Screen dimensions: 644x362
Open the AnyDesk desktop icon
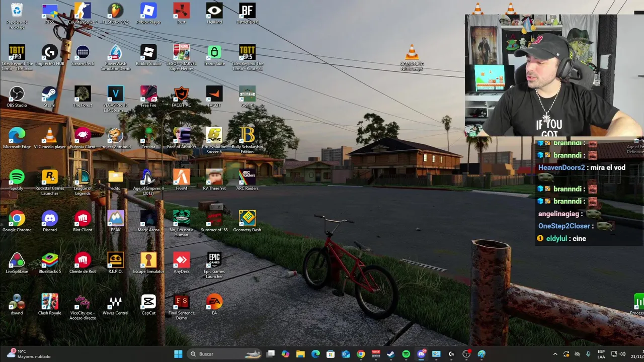click(x=181, y=263)
